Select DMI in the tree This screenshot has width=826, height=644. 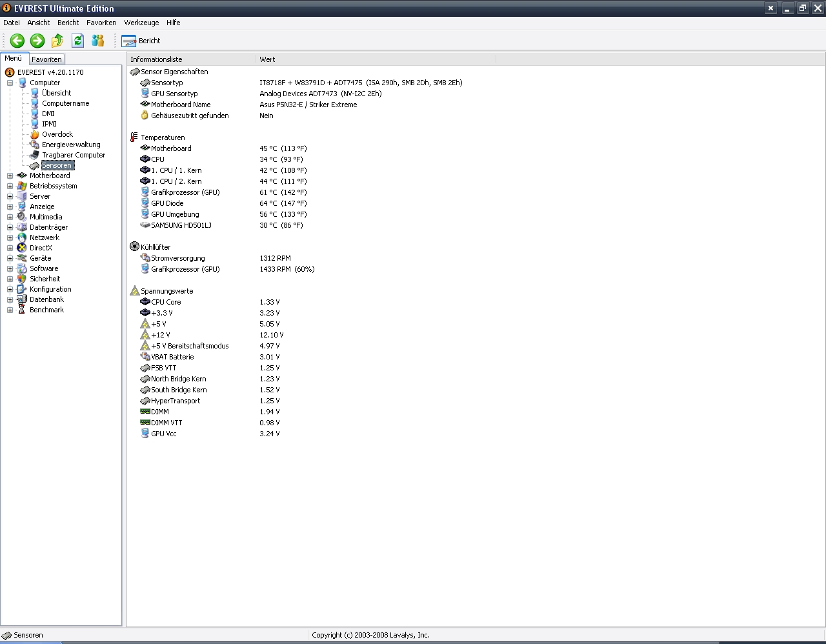48,114
